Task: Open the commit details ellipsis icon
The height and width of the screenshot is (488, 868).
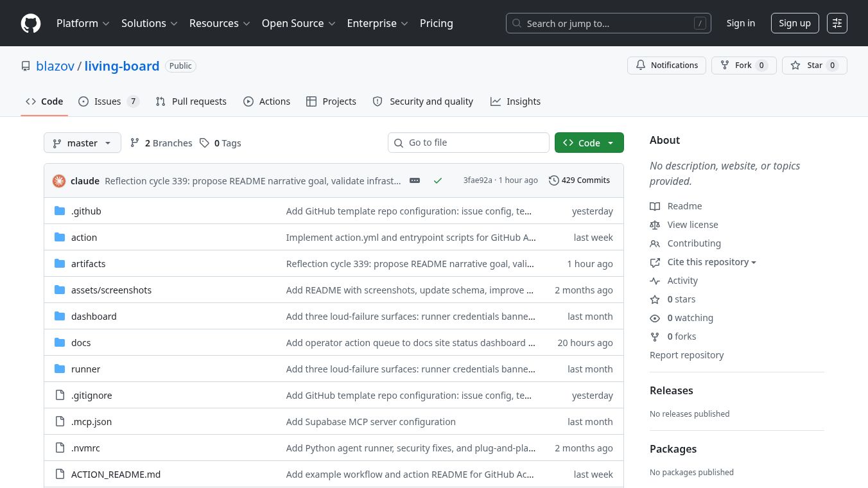Action: click(x=415, y=180)
